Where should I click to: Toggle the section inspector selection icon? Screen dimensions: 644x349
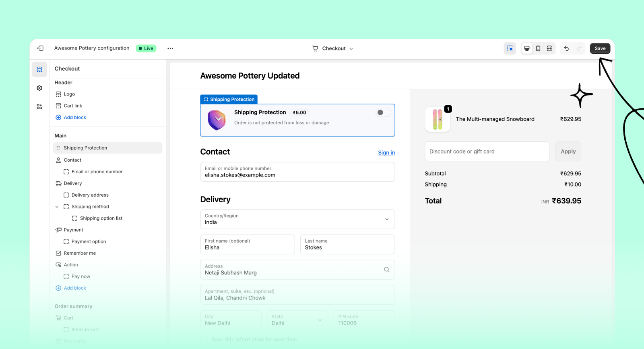pos(510,48)
